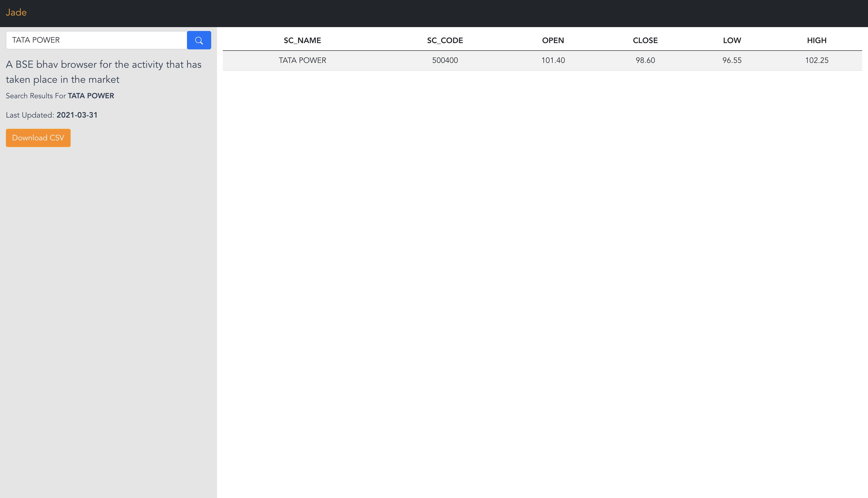Select the CLOSE column header

645,40
